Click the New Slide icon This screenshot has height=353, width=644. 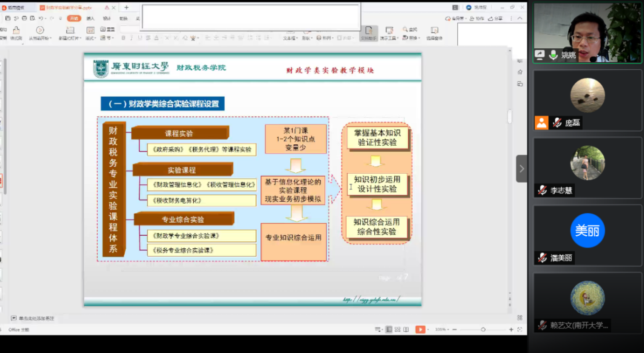coord(70,30)
